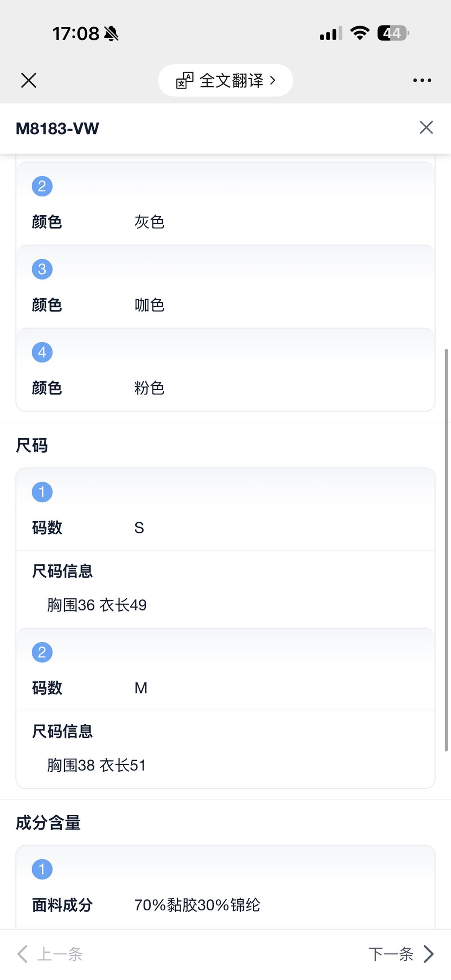Open full-text translation (全文翻译)

231,81
